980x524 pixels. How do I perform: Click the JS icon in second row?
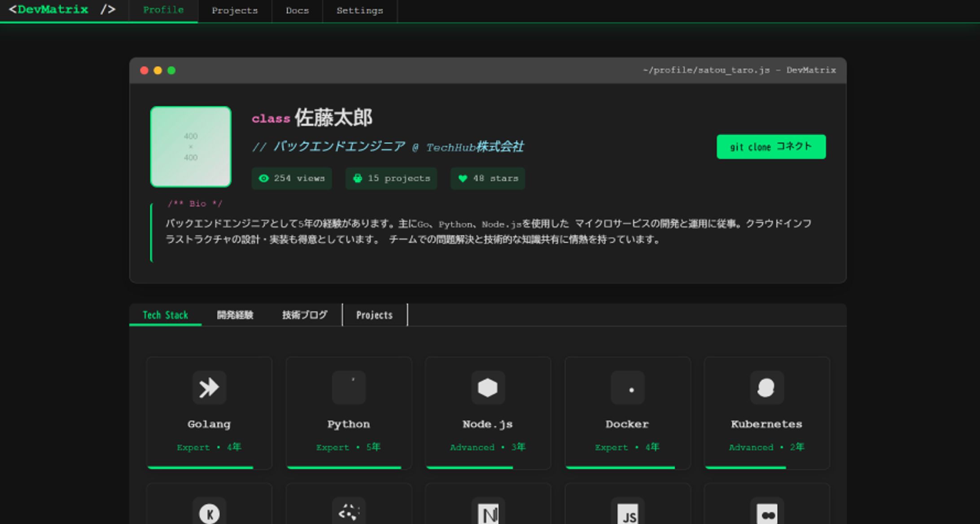[627, 514]
